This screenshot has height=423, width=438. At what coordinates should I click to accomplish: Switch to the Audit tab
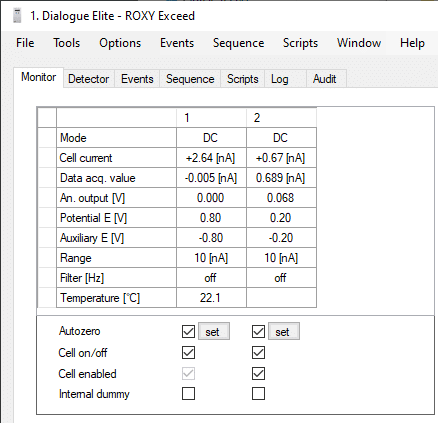(324, 79)
